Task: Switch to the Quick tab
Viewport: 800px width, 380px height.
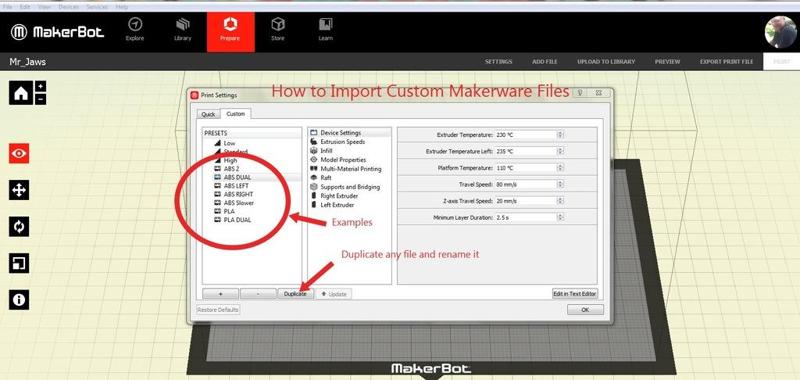Action: pyautogui.click(x=208, y=114)
